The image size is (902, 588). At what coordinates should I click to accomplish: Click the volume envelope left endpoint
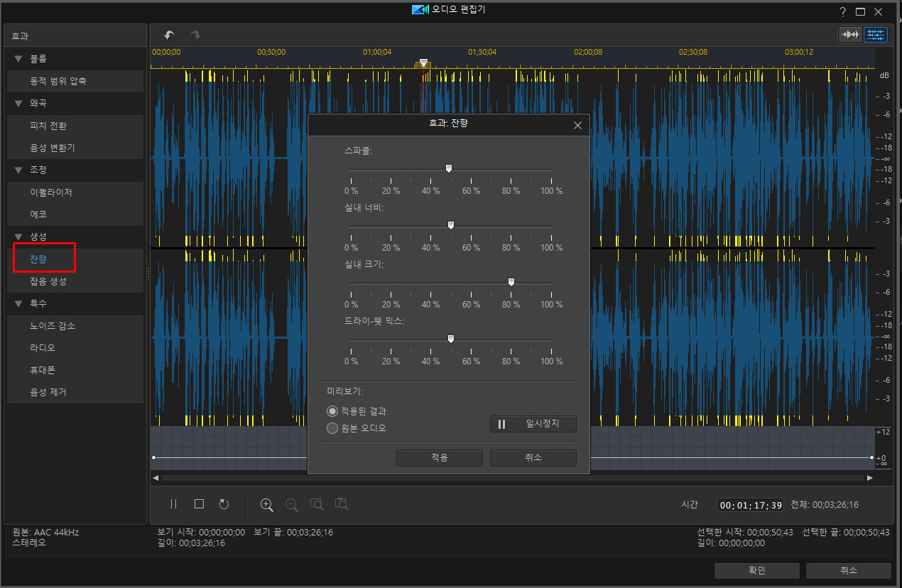(154, 458)
